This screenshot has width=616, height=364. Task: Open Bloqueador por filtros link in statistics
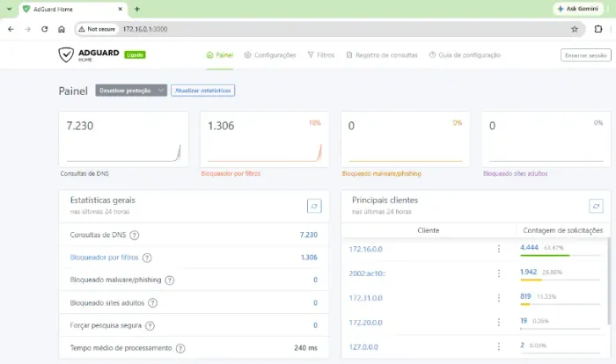104,258
